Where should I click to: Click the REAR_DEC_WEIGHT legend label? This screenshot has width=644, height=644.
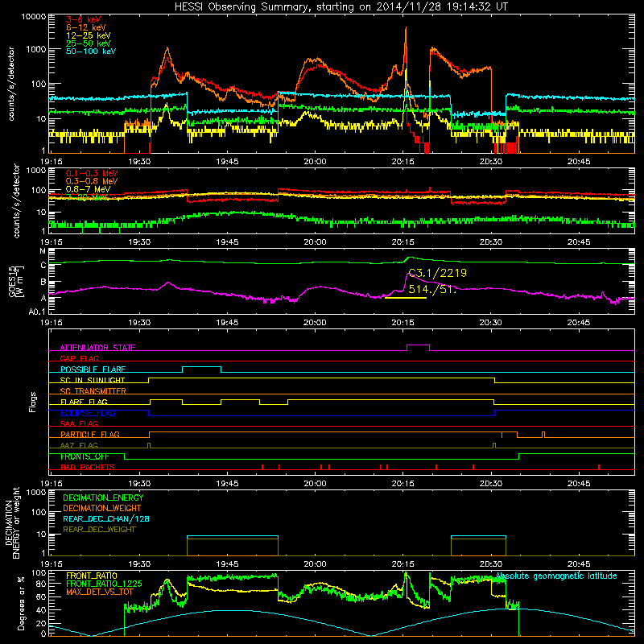pos(99,530)
